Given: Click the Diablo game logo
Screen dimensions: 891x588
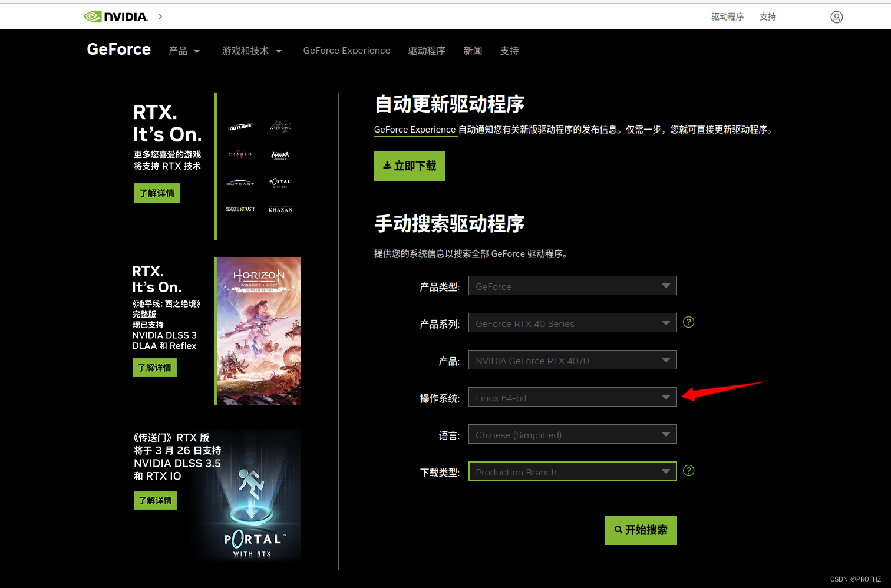Looking at the screenshot, I should tap(240, 154).
